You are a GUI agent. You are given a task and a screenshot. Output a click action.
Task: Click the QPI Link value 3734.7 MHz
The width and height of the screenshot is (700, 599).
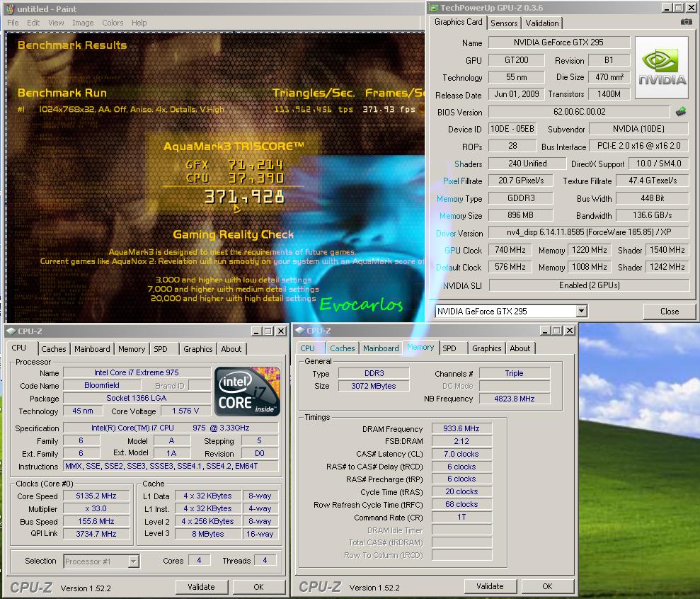(96, 534)
